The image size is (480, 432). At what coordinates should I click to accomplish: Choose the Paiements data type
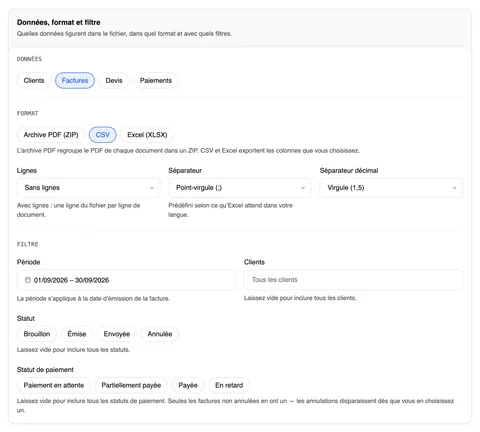pyautogui.click(x=156, y=81)
